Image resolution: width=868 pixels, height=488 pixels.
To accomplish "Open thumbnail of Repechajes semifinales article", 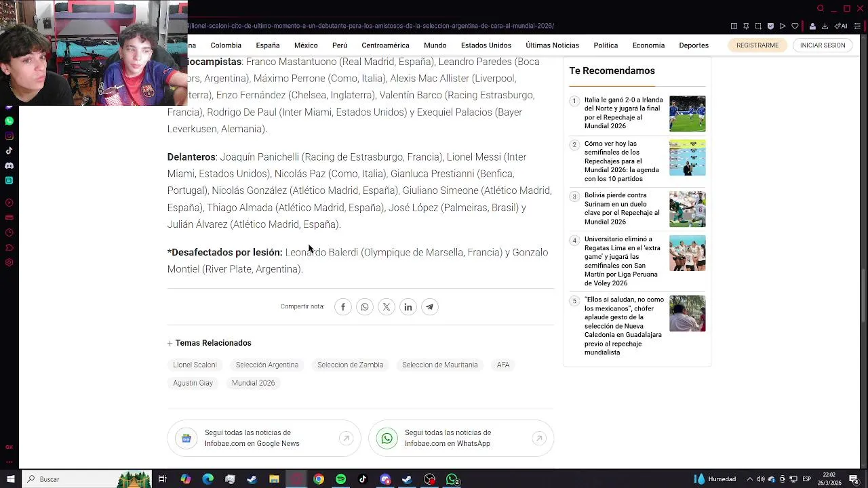I will pyautogui.click(x=687, y=157).
